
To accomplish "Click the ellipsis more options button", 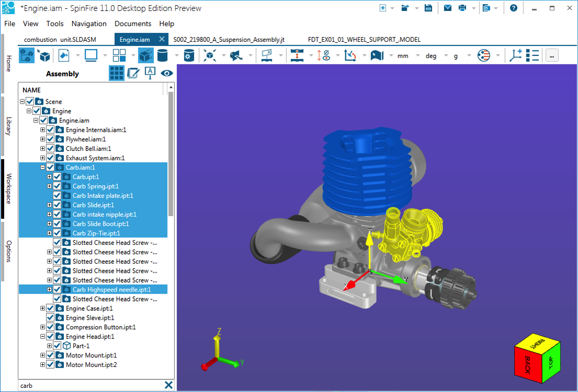I will (552, 55).
